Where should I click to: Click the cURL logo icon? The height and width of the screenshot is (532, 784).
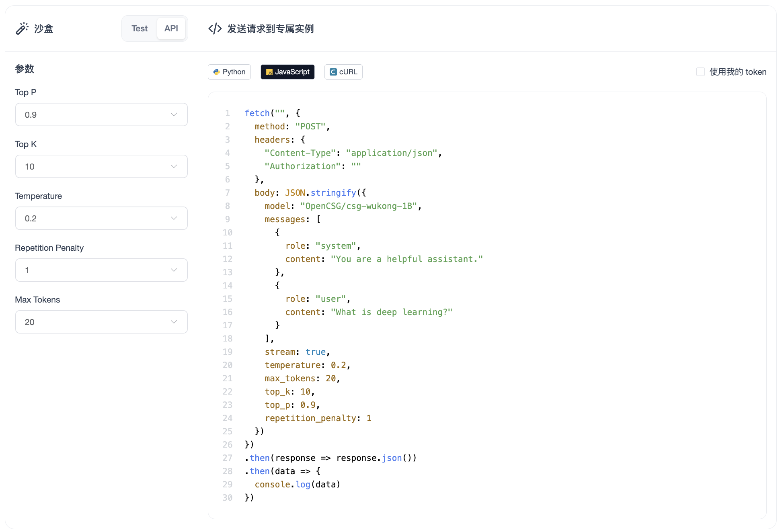(x=333, y=72)
